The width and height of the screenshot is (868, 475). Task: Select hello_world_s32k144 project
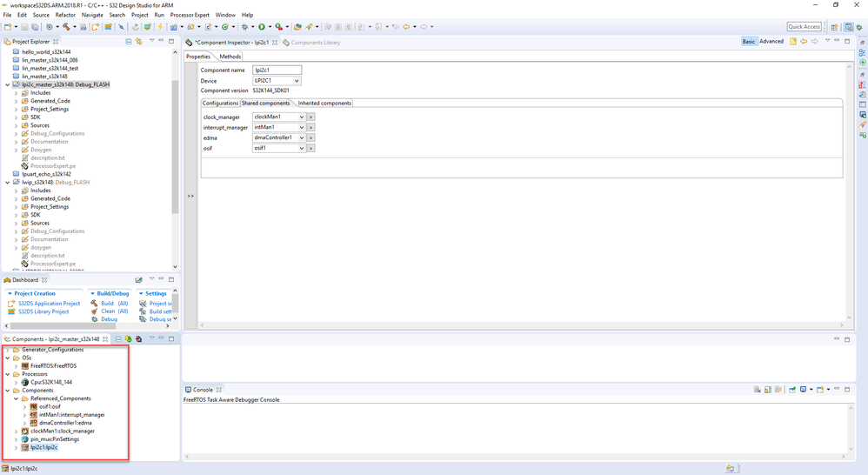click(46, 52)
